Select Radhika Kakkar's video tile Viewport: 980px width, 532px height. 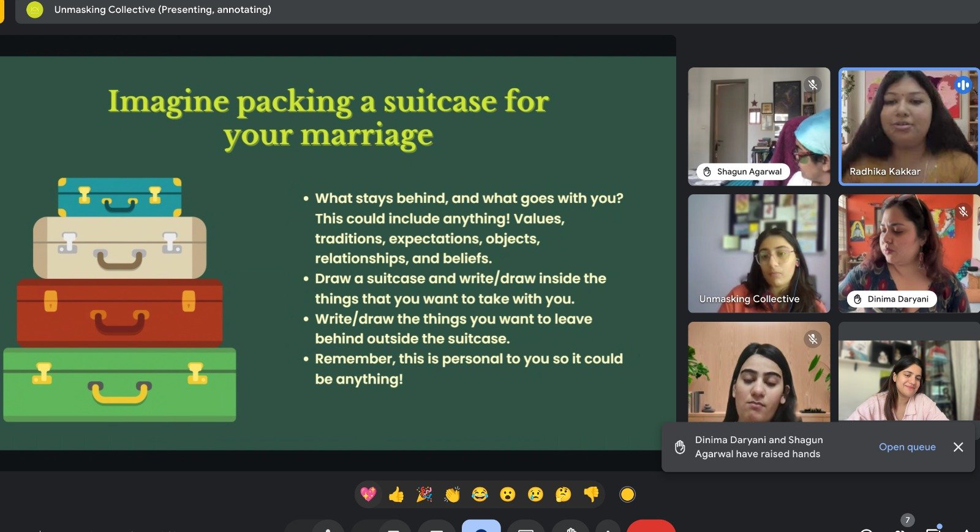tap(908, 126)
